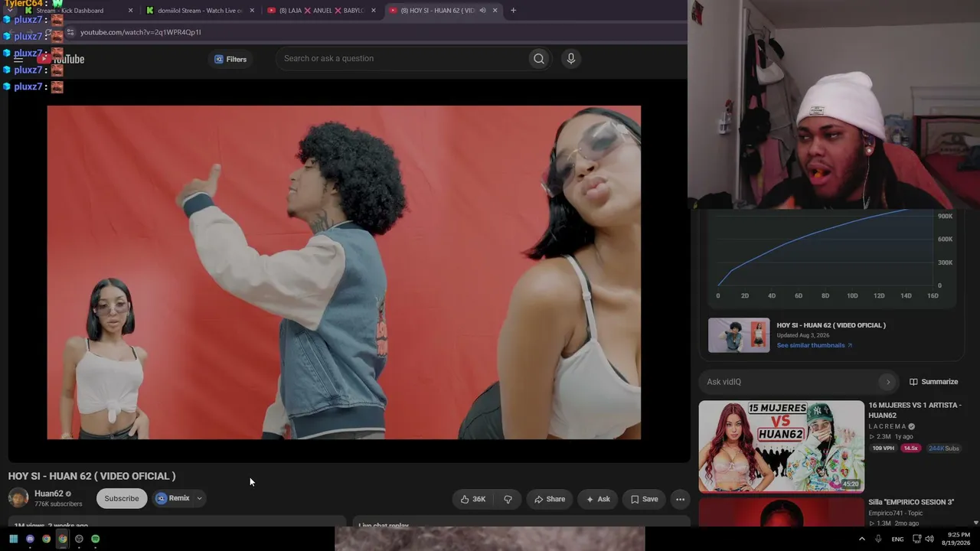Click the '244K Subs' vidIQ badge
Image resolution: width=980 pixels, height=551 pixels.
944,448
